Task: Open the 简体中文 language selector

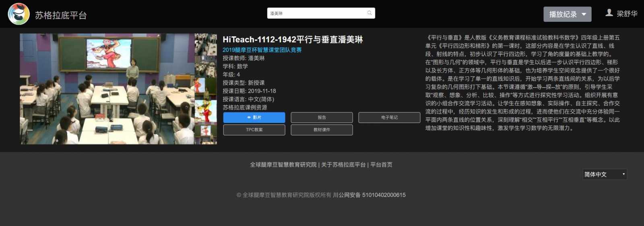Action: (x=605, y=174)
